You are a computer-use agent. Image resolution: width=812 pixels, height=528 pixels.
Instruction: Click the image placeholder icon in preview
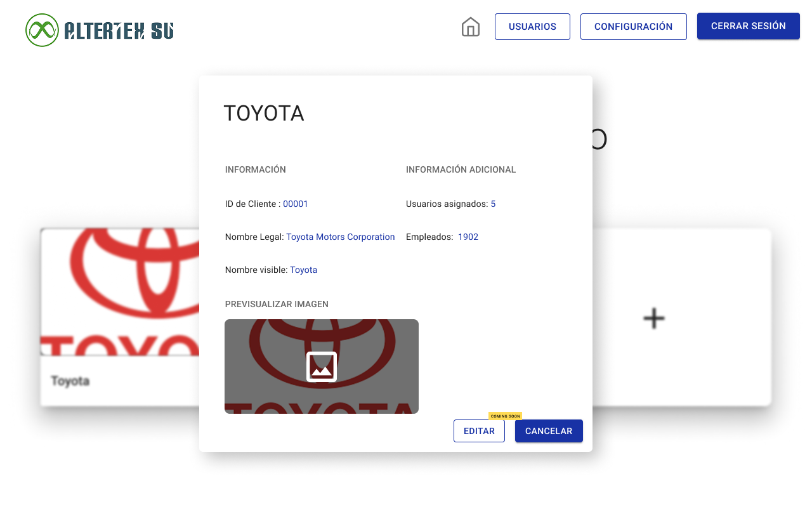322,367
